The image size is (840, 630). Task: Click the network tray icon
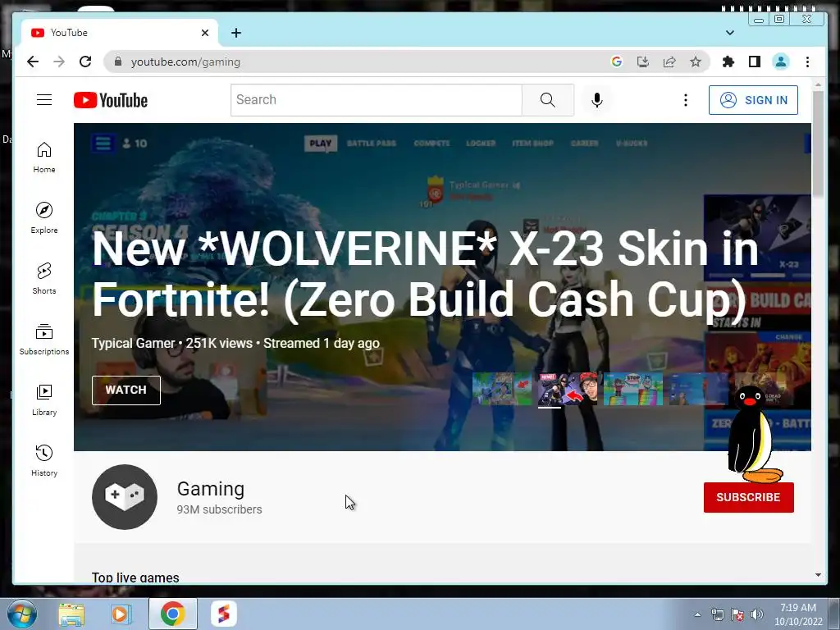pos(717,614)
